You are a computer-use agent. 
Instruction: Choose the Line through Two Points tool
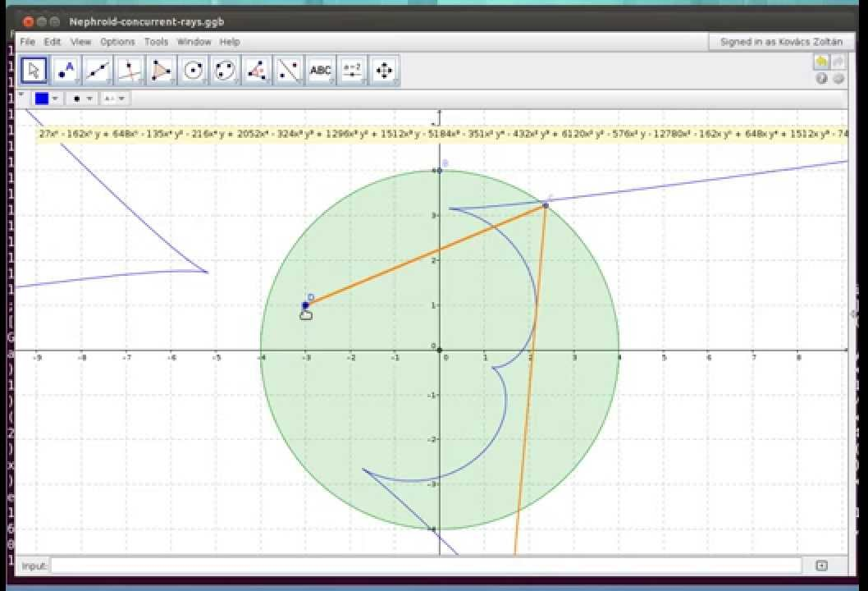pyautogui.click(x=98, y=71)
